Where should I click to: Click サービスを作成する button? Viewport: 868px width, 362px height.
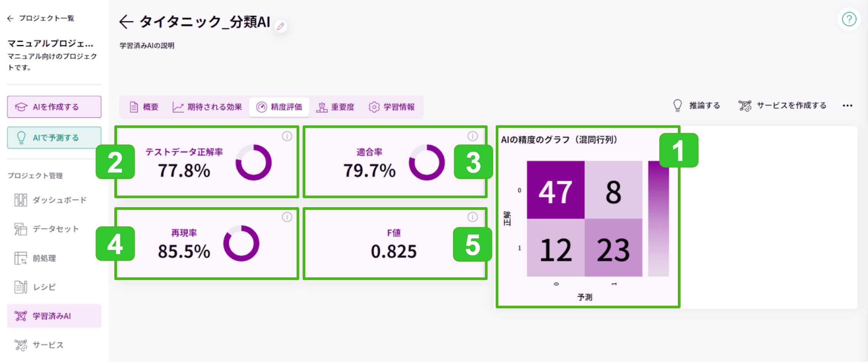click(783, 106)
